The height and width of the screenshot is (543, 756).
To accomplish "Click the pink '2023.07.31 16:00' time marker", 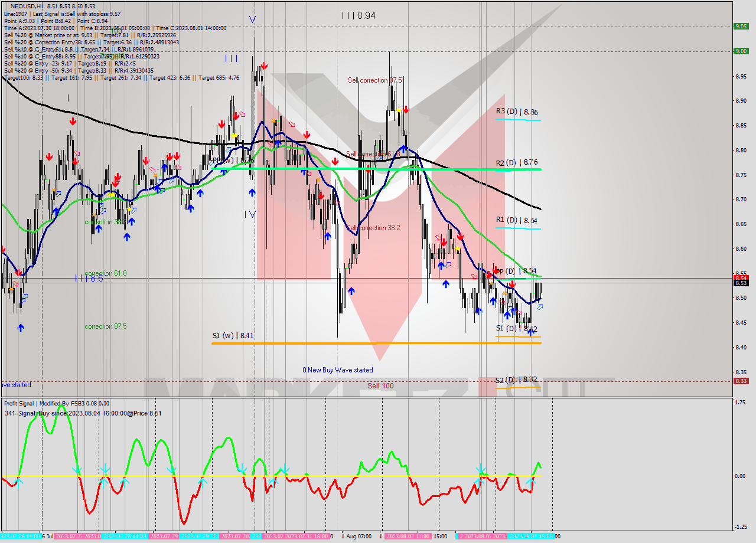I will tap(307, 537).
